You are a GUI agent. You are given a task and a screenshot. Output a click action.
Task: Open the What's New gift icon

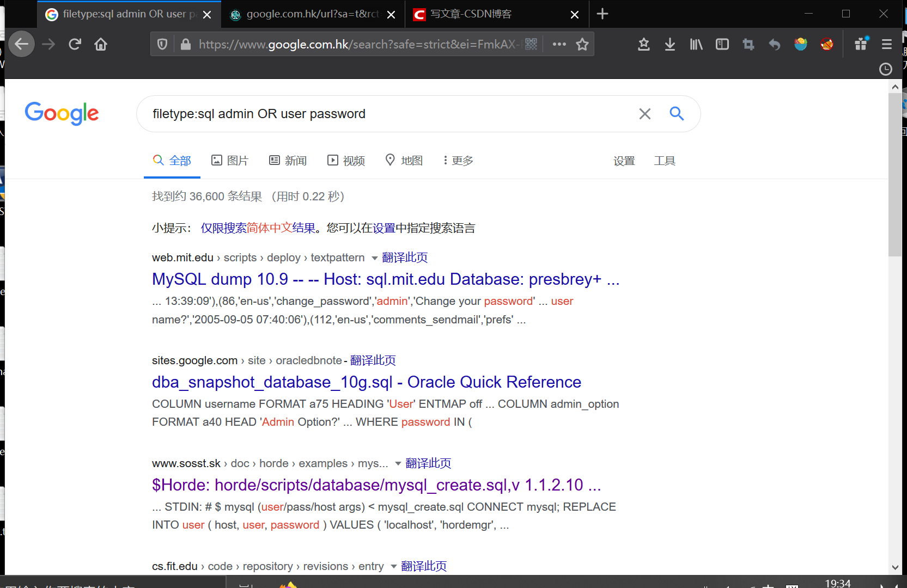[861, 44]
